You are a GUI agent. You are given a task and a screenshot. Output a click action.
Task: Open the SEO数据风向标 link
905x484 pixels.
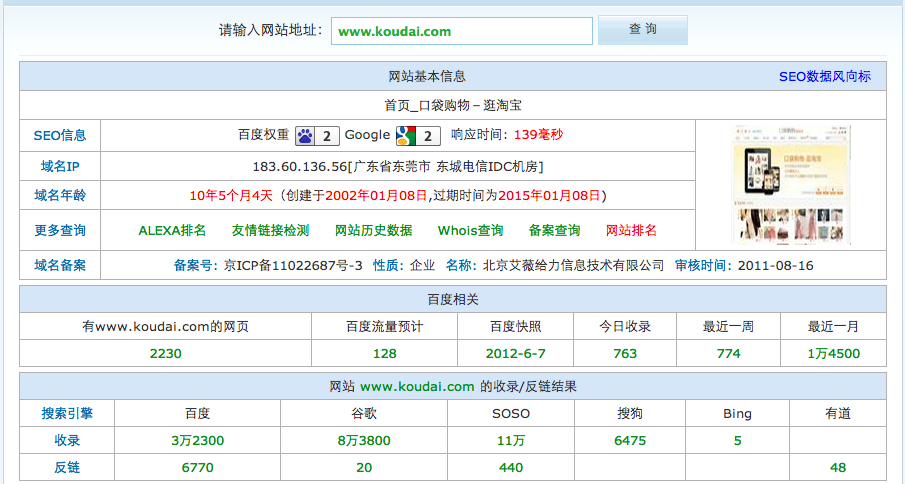pos(824,77)
